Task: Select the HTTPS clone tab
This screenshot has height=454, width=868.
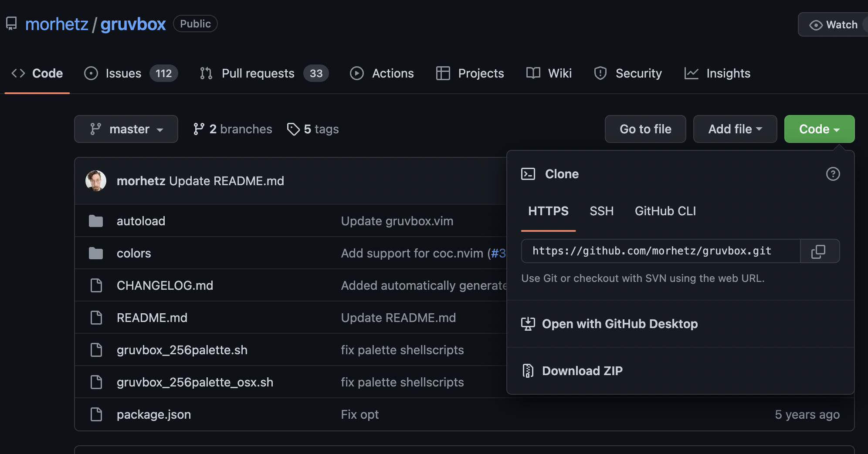Action: click(548, 211)
